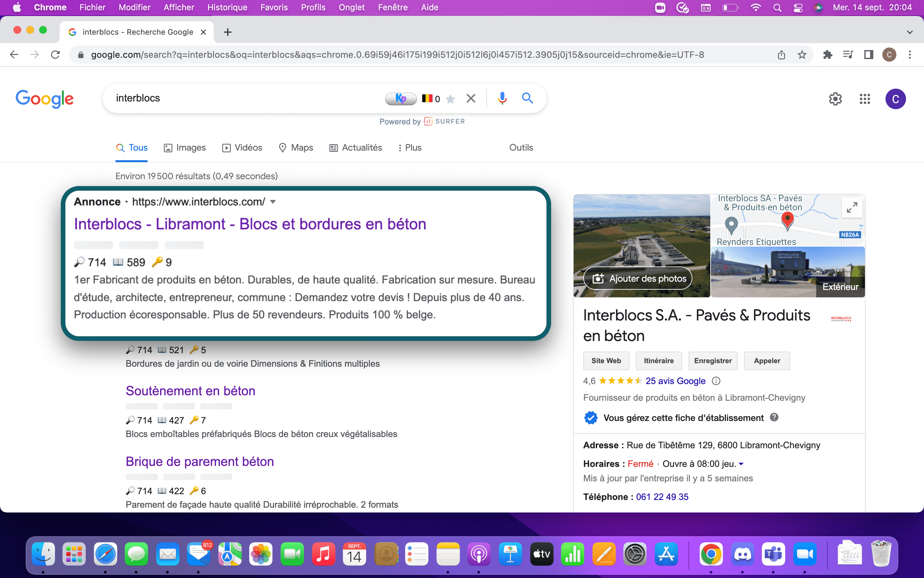Image resolution: width=924 pixels, height=578 pixels.
Task: Expand the Horaires opening hours dropdown
Action: (741, 464)
